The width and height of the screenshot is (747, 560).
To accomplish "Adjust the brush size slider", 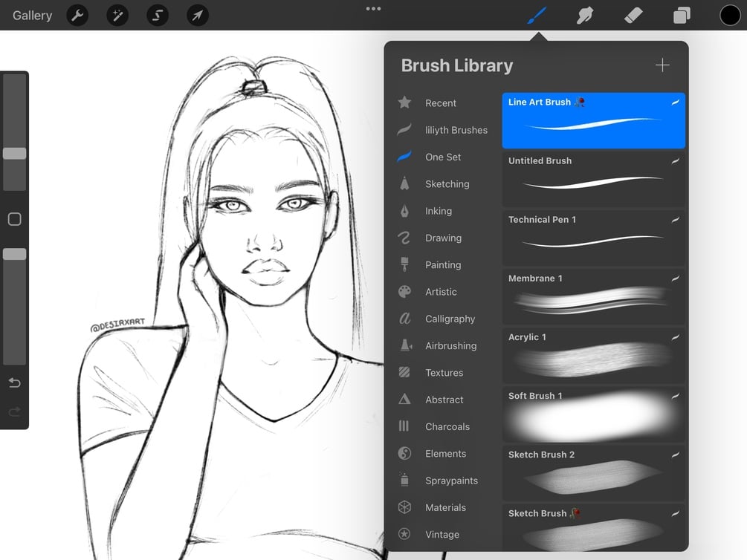I will (x=15, y=153).
